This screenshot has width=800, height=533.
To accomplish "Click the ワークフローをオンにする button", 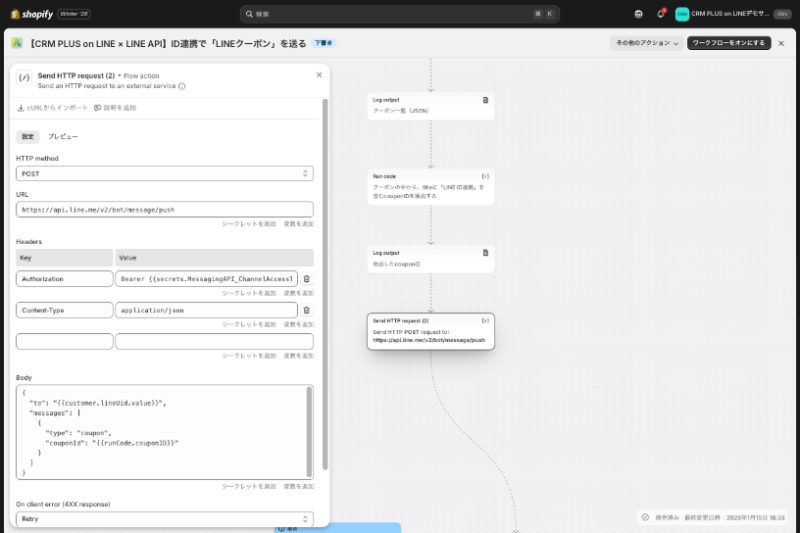I will (729, 43).
